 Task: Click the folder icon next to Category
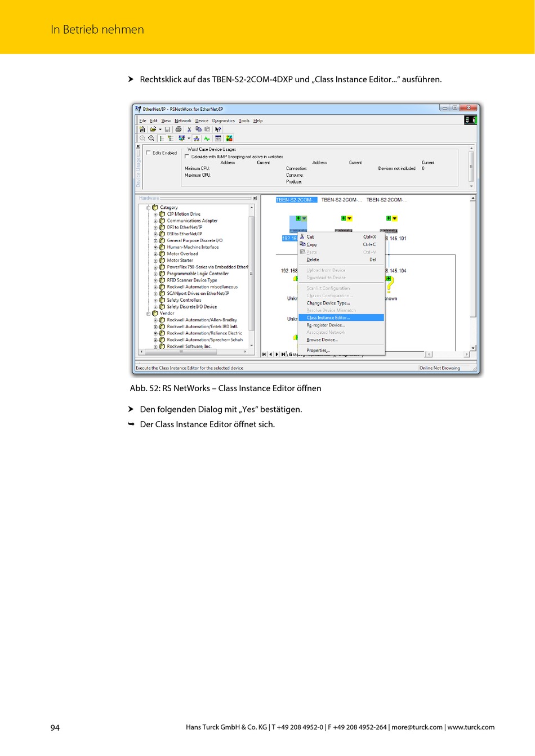(x=155, y=208)
